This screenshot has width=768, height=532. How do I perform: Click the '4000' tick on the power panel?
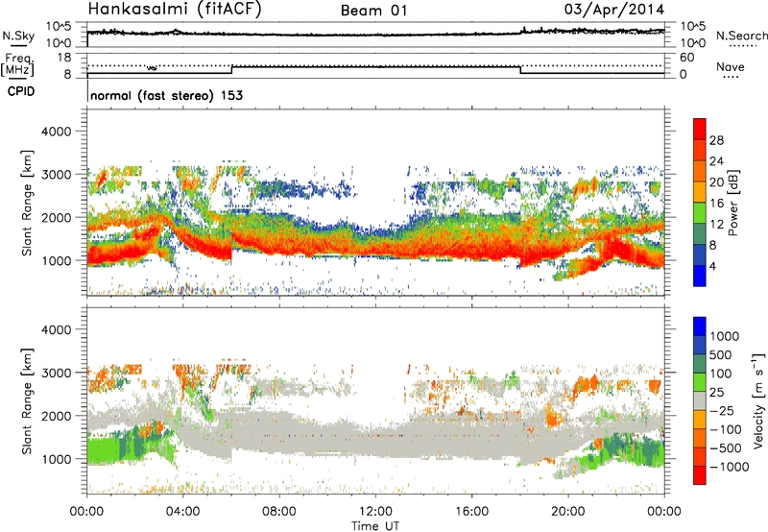pyautogui.click(x=56, y=132)
